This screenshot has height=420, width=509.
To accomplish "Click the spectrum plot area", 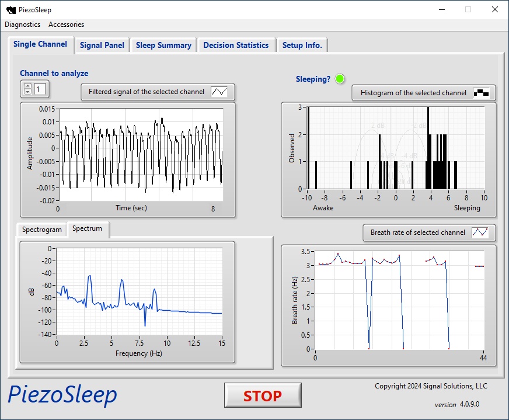I will pos(139,291).
